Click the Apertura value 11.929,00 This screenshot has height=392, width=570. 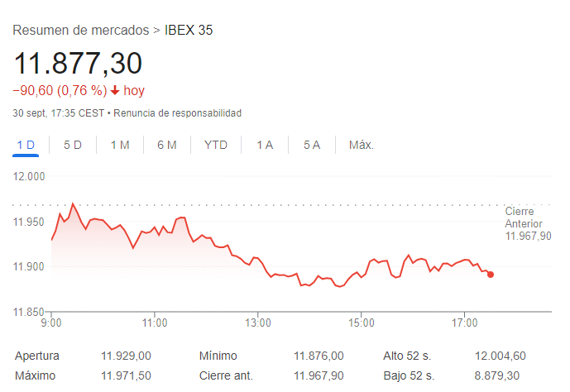click(x=126, y=356)
